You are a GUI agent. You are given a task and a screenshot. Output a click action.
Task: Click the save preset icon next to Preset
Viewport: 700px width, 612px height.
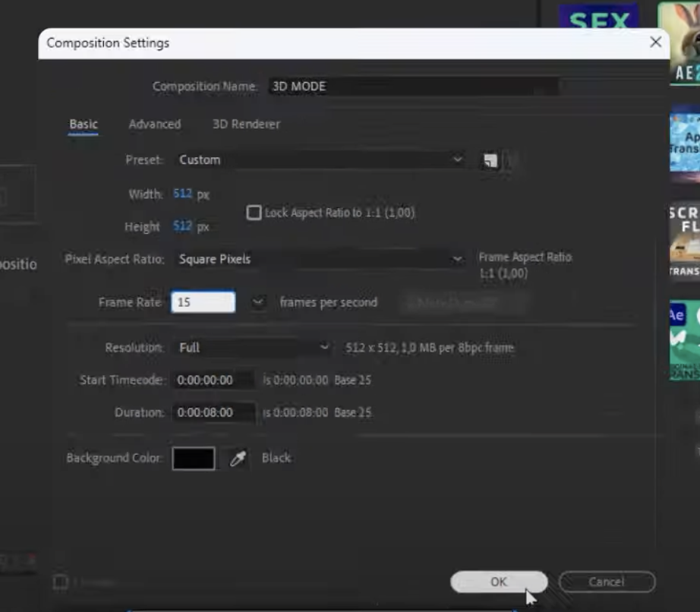coord(490,160)
